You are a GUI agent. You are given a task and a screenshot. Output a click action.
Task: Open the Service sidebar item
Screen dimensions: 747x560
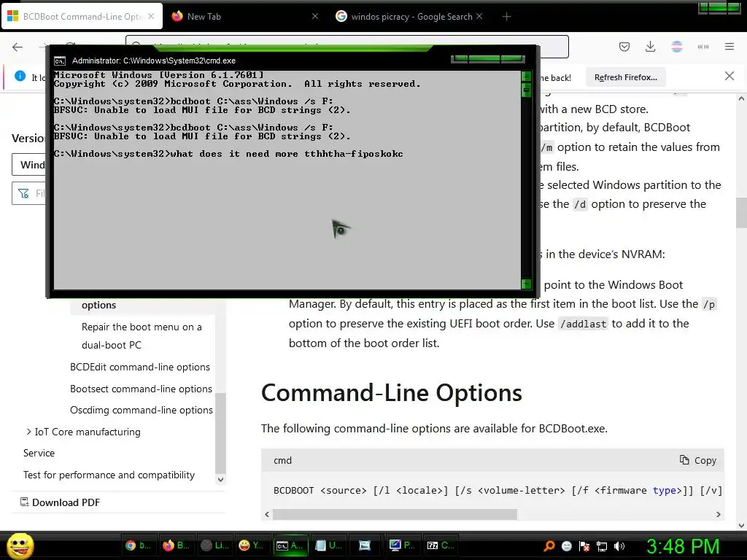[x=39, y=454]
